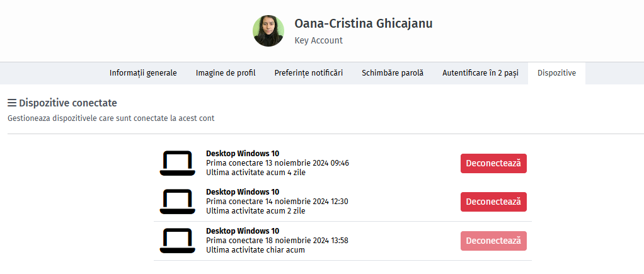This screenshot has width=644, height=274.
Task: Open the Imagine de profil tab
Action: (226, 73)
